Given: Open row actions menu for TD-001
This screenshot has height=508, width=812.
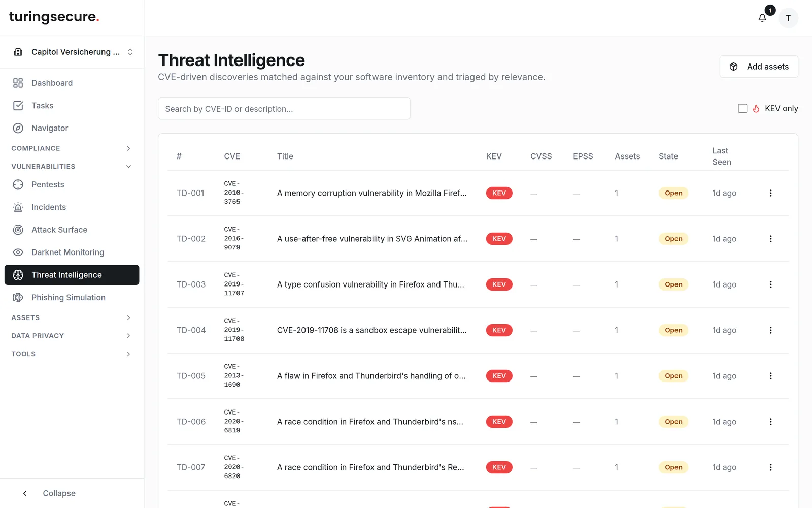Looking at the screenshot, I should pos(770,193).
